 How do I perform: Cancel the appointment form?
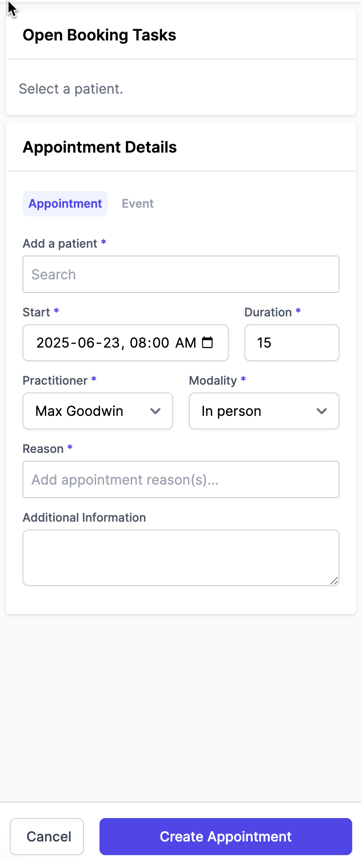[x=47, y=837]
